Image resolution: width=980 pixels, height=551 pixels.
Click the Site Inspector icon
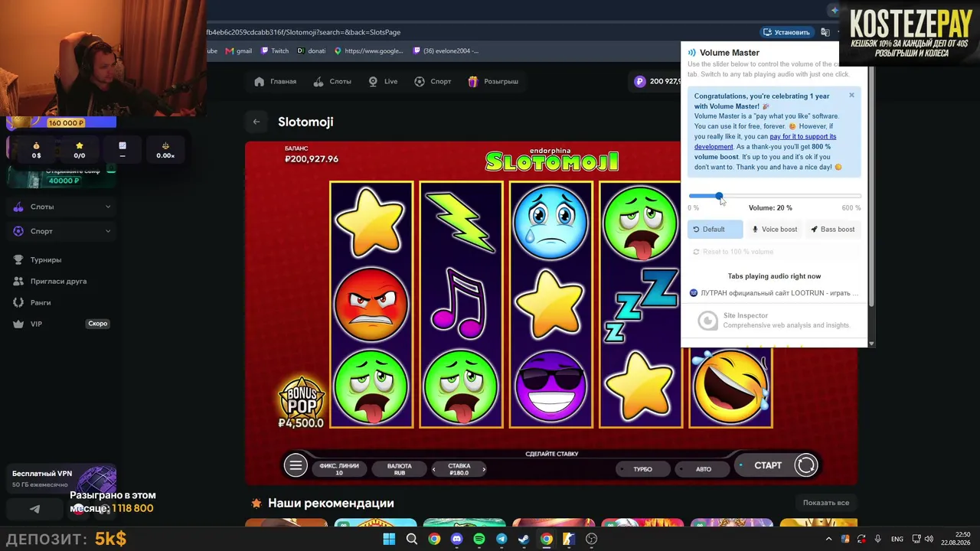(708, 321)
